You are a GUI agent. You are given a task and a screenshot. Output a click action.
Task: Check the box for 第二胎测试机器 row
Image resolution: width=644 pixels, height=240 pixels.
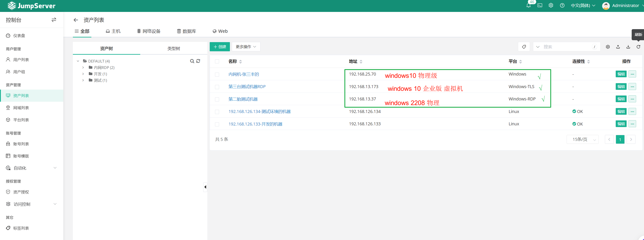(217, 99)
